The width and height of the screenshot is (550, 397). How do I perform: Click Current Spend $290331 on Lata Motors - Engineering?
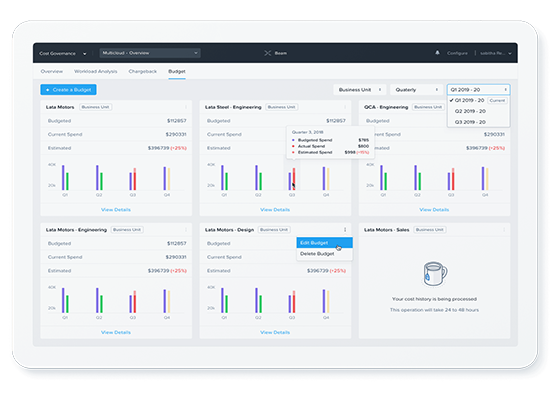click(x=176, y=257)
